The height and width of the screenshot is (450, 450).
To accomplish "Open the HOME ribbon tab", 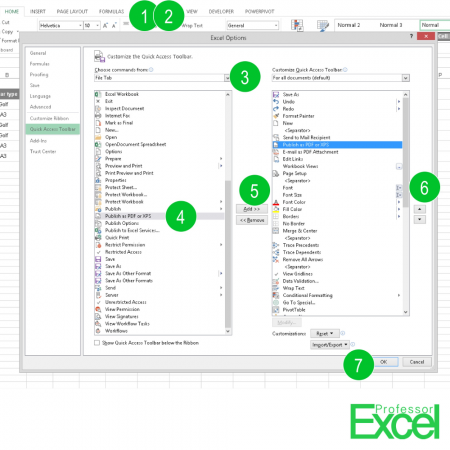I will point(12,11).
